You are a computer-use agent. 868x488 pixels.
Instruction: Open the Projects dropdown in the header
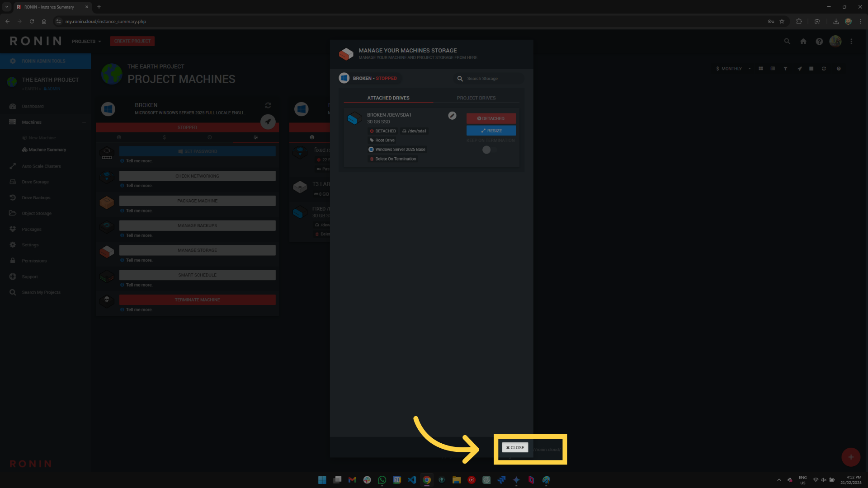(x=86, y=41)
